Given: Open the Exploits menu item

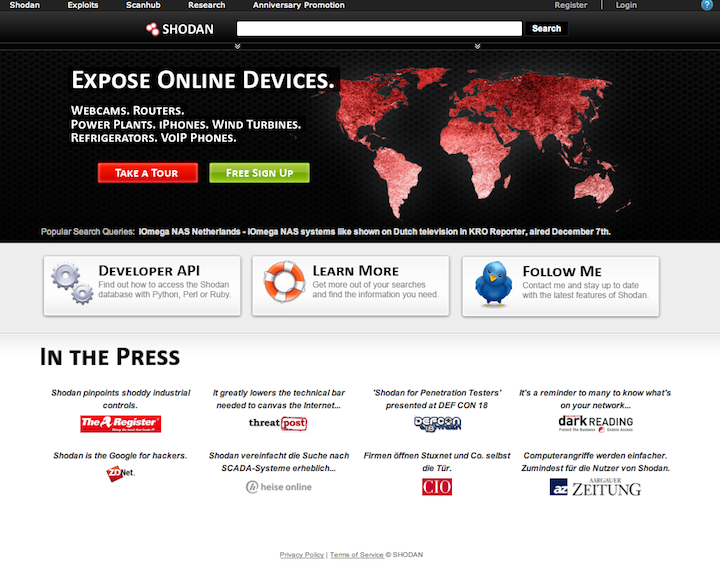Looking at the screenshot, I should (x=83, y=5).
